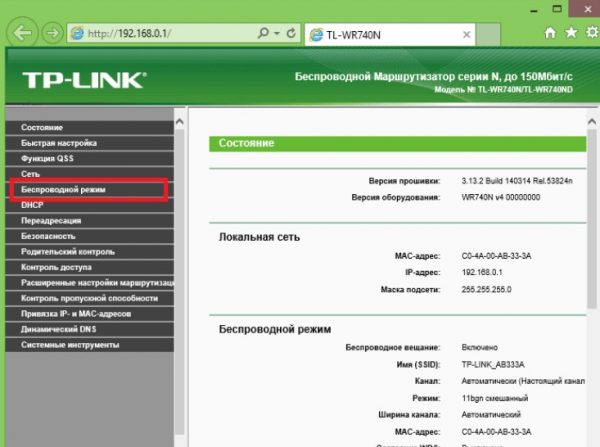Open Привязка IP- и MAC-адресов menu
600x447 pixels.
[90, 314]
